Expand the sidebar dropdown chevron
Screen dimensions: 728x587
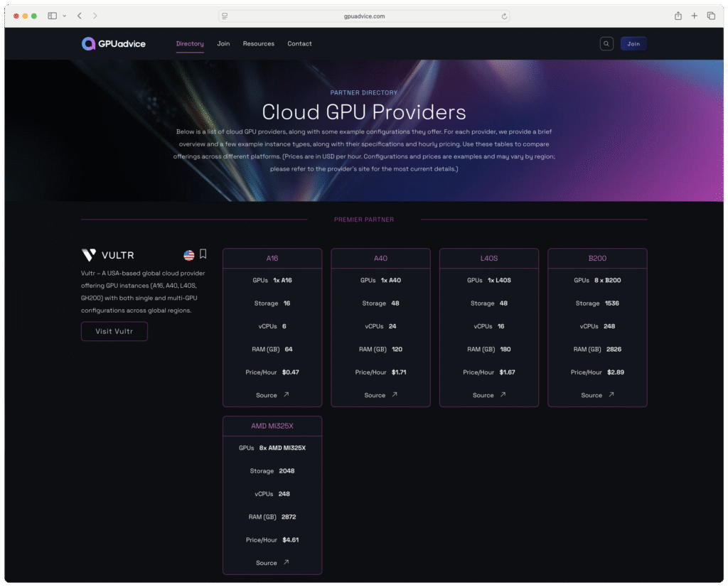(x=65, y=16)
